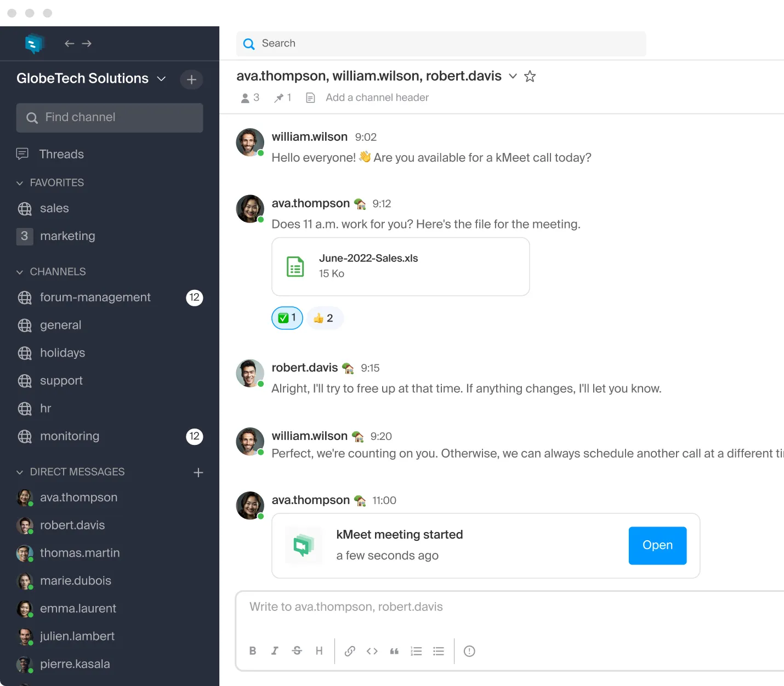784x686 pixels.
Task: Click william.wilson's avatar at 9:02
Action: coord(250,142)
